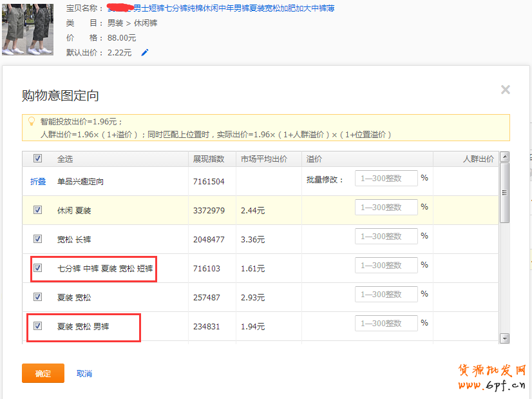The width and height of the screenshot is (532, 399).
Task: Sort by the 展现指数 column header
Action: click(x=209, y=159)
